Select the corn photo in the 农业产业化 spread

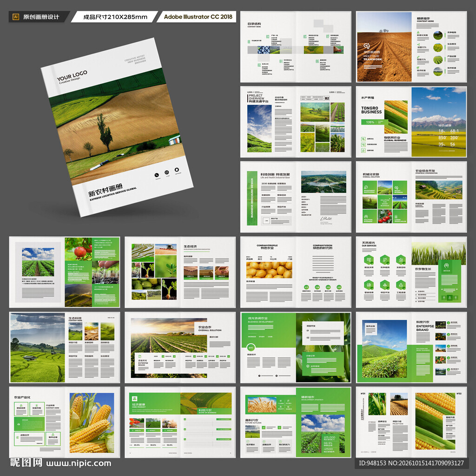92,423
